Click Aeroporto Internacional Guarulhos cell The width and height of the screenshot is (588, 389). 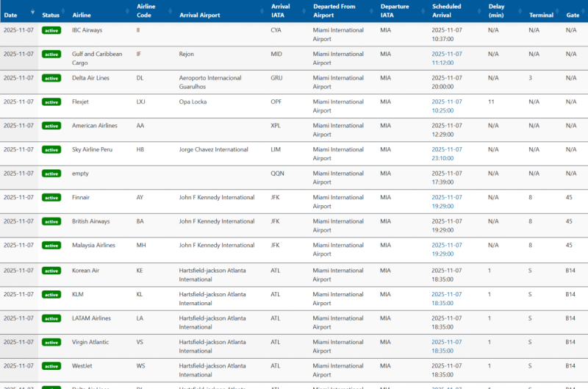pyautogui.click(x=210, y=82)
